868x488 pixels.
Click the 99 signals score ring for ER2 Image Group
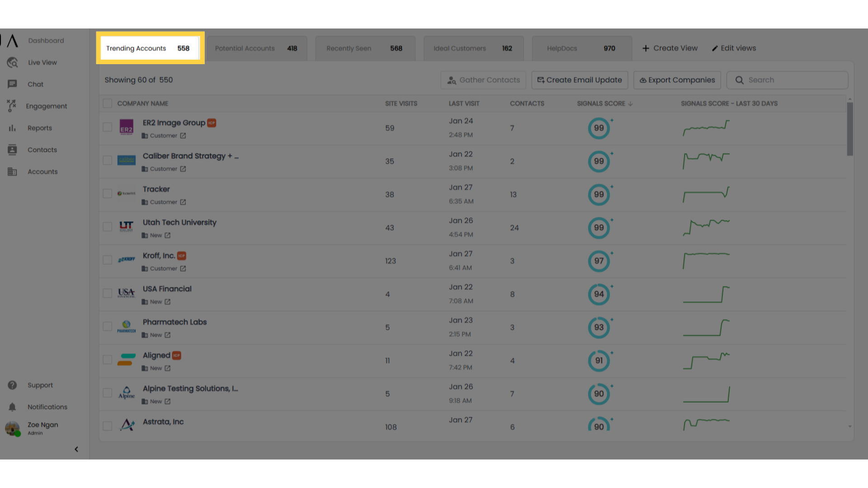pyautogui.click(x=599, y=128)
